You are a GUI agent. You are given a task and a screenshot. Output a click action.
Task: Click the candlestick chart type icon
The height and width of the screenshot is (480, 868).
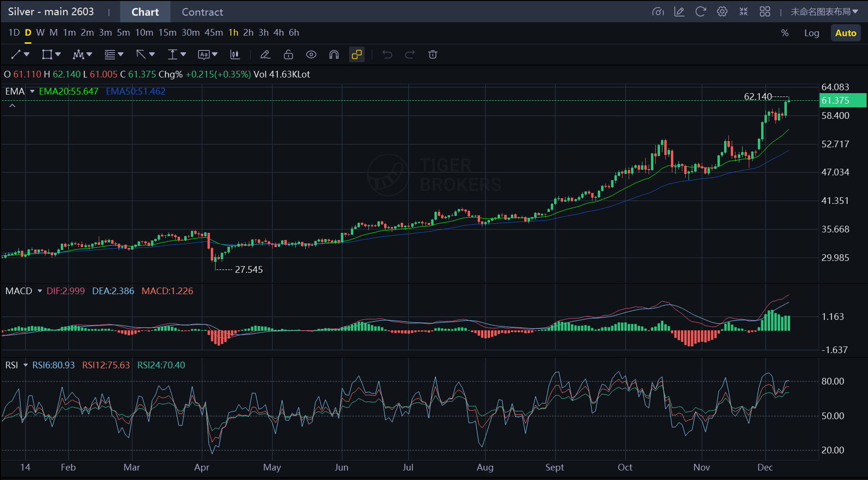[x=235, y=55]
